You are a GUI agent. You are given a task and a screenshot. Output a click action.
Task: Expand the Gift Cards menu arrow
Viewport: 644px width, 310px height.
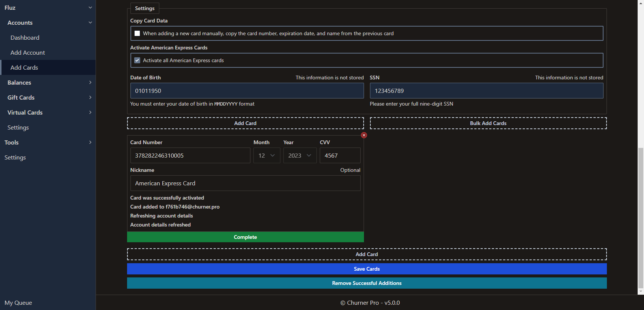90,97
